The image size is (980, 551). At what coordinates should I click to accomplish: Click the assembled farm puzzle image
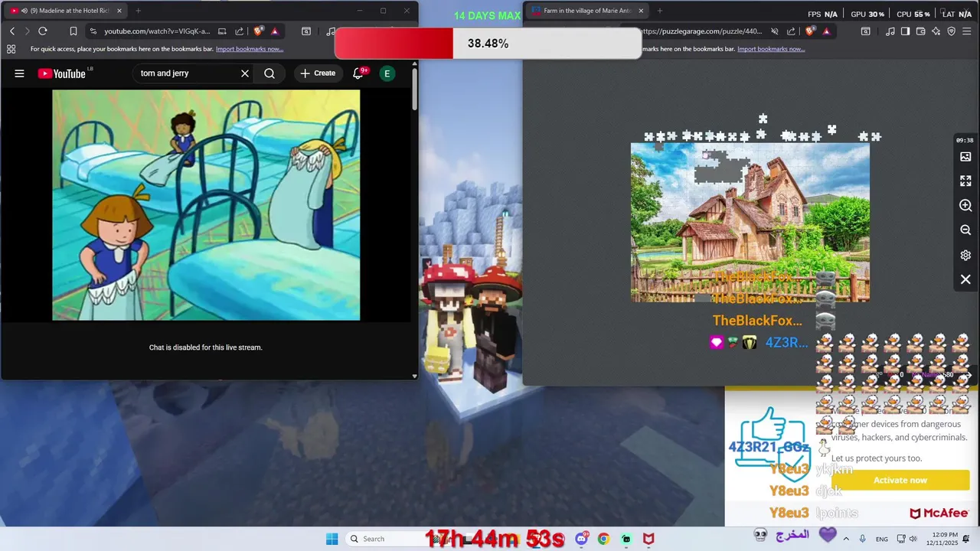click(750, 223)
